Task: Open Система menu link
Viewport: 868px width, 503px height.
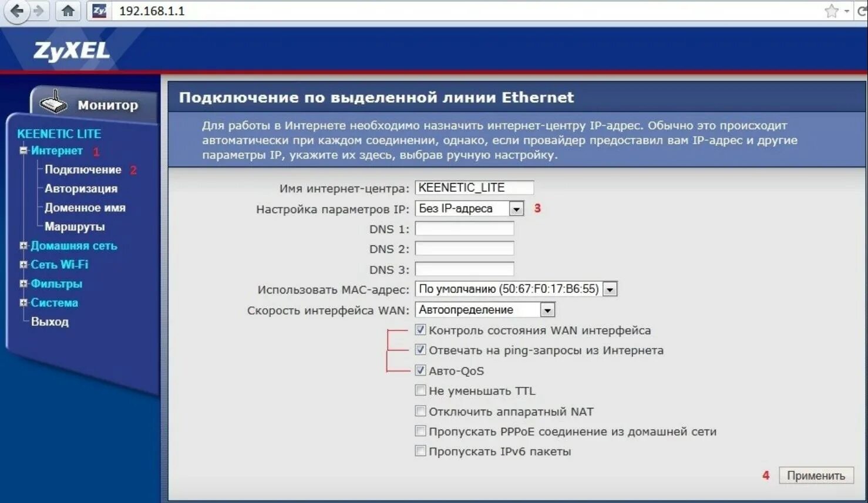Action: click(x=54, y=303)
